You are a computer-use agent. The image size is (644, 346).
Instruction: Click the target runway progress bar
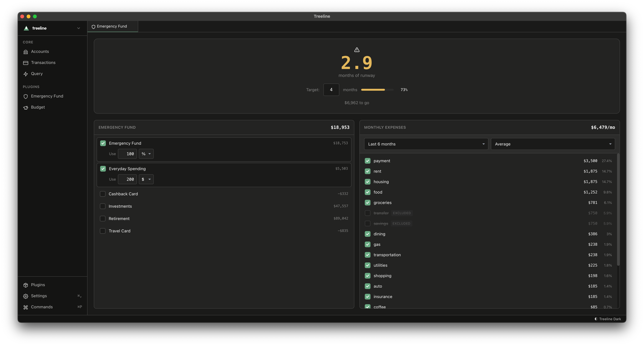coord(377,90)
